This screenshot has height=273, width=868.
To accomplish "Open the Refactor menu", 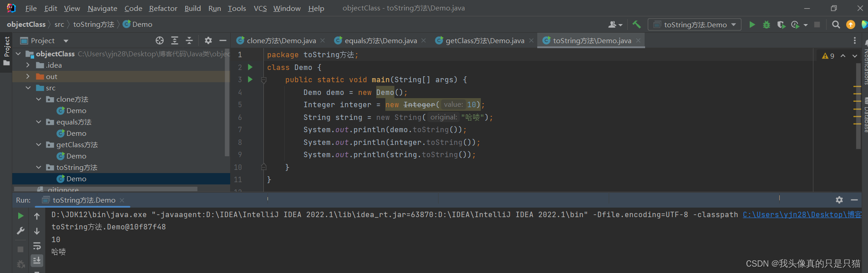I will 163,8.
